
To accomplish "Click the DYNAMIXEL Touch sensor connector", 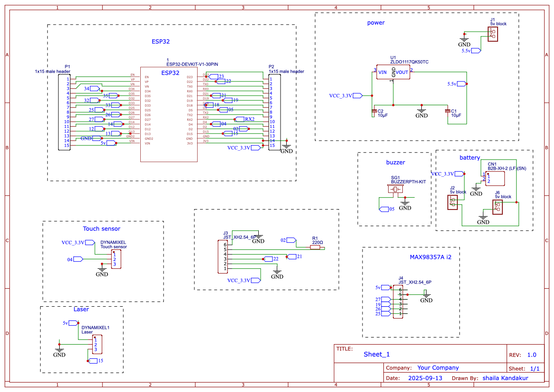I will (116, 259).
